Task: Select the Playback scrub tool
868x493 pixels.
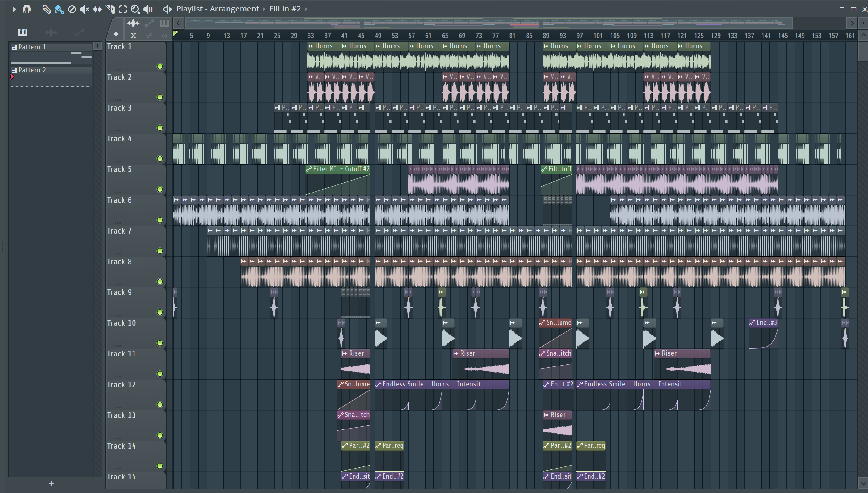Action: [148, 9]
